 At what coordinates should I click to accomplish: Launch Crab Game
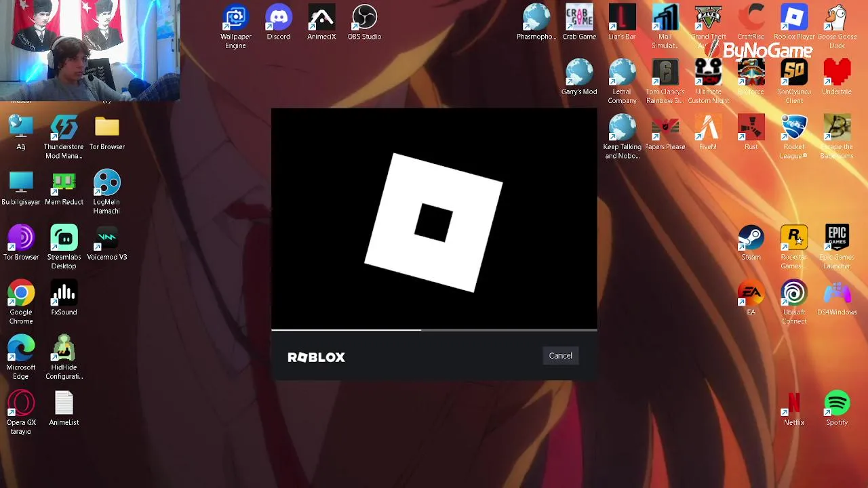point(579,23)
